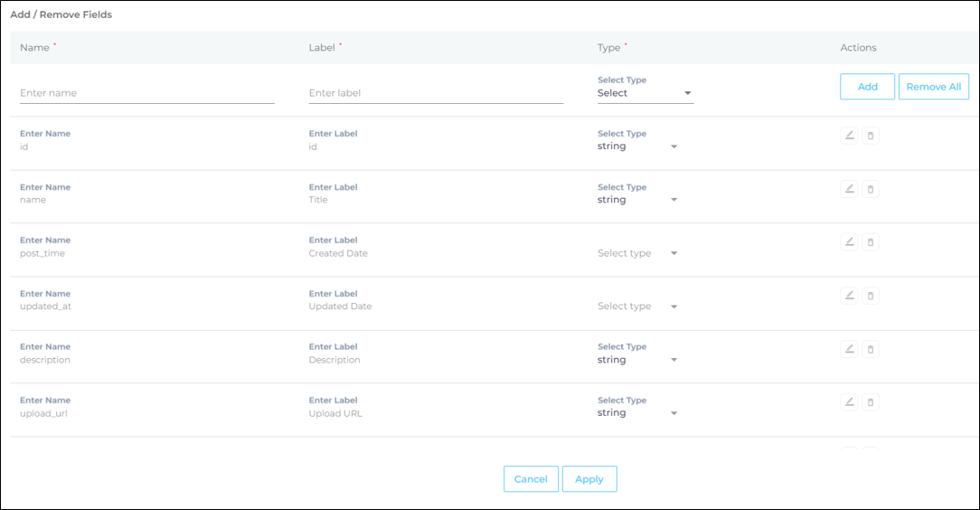Edit the post_time field row

849,242
